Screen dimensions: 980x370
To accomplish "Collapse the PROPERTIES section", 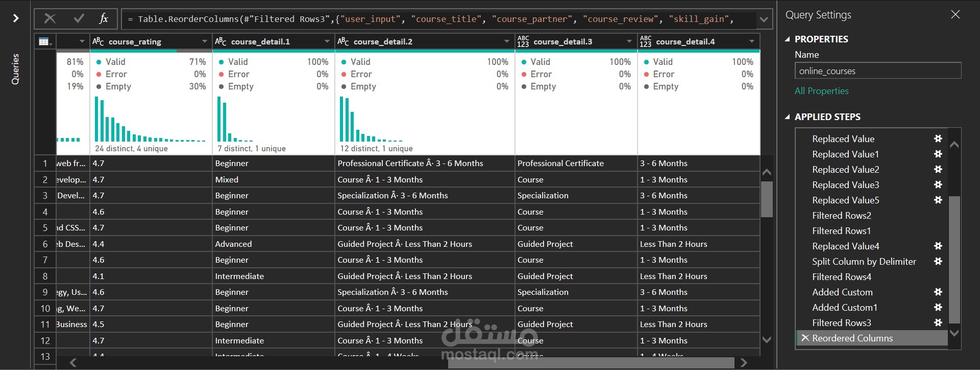I will click(787, 39).
